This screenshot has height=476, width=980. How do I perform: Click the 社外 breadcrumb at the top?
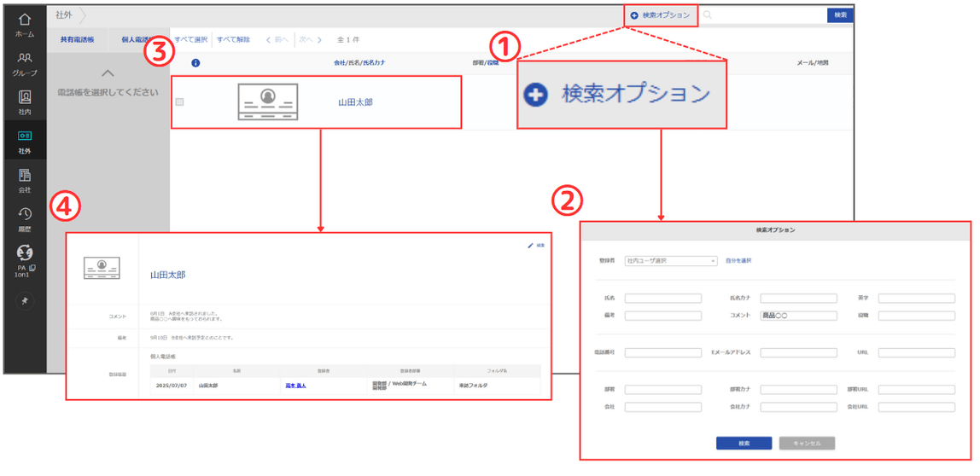[x=63, y=15]
